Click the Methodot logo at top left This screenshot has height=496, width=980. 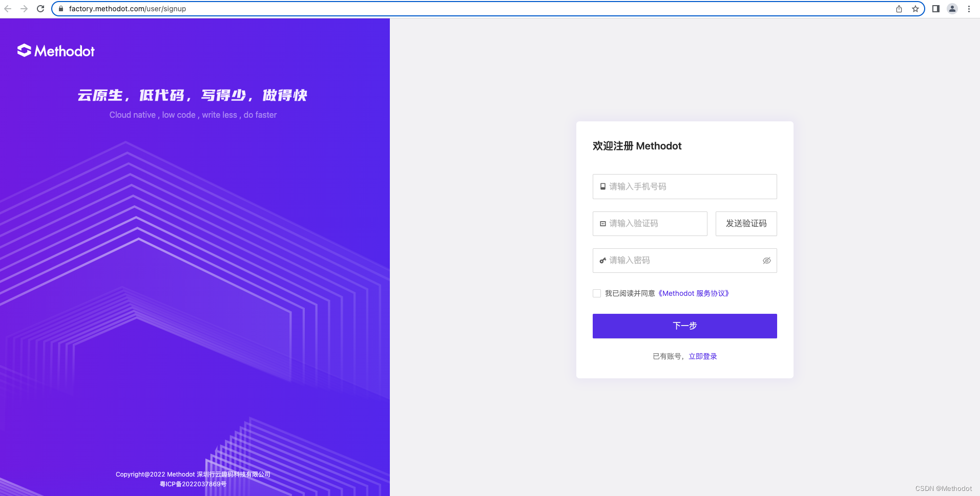(56, 51)
